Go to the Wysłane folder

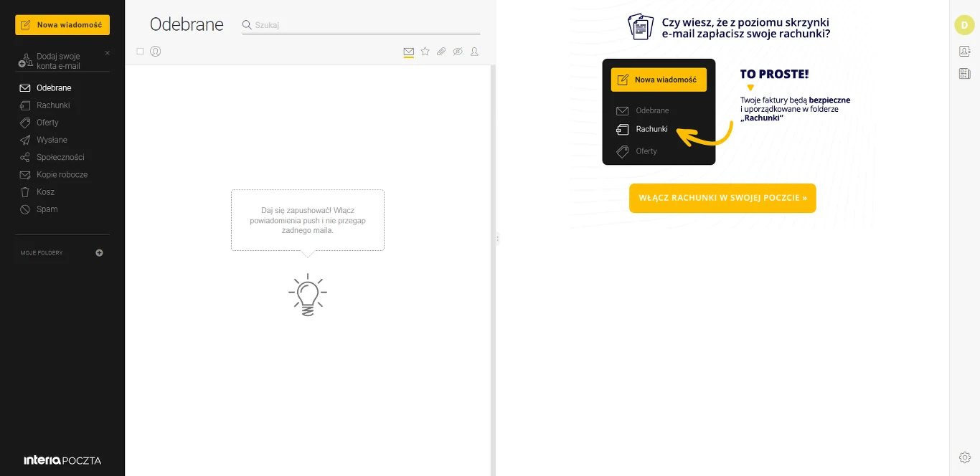click(52, 140)
